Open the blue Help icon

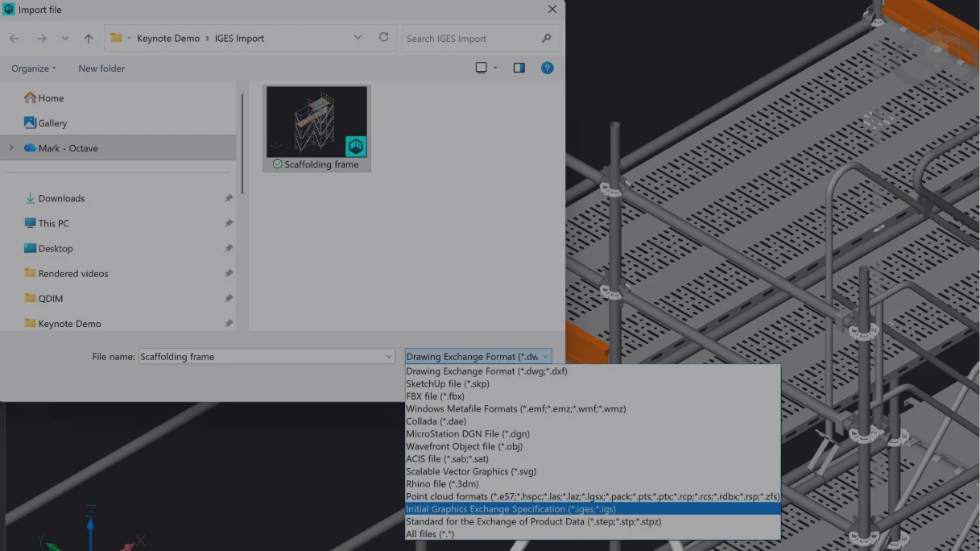click(x=547, y=68)
